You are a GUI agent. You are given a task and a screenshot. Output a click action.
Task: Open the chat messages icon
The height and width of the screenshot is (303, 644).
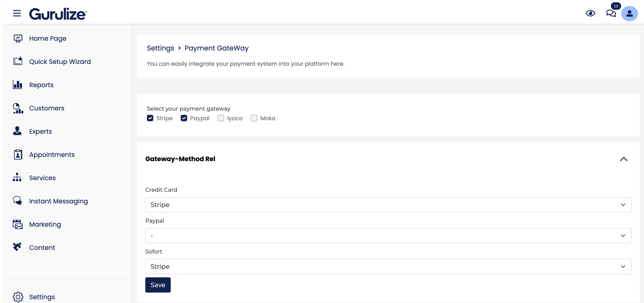pos(611,13)
